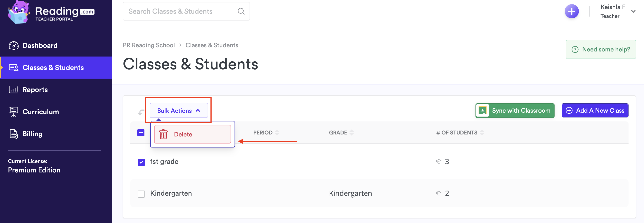
Task: Click Add A New Class button
Action: point(595,110)
